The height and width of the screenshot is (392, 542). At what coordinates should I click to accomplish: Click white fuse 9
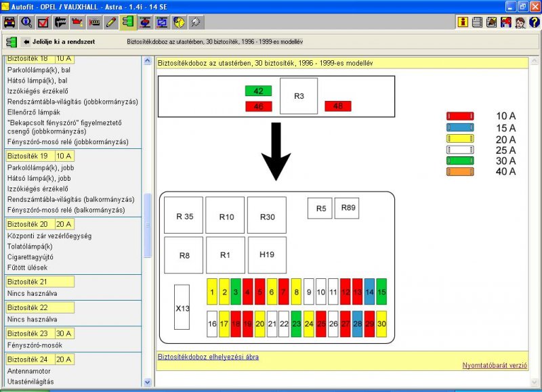[x=309, y=292]
